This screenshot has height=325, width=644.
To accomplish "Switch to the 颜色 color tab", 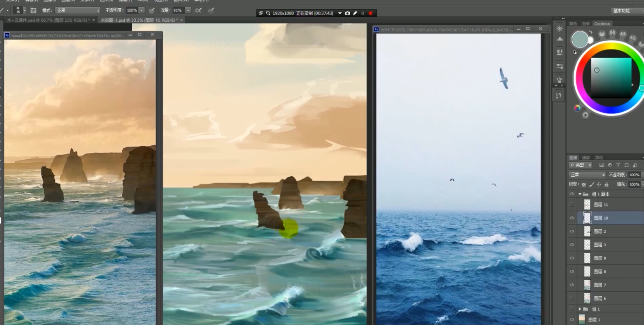I will [x=573, y=24].
